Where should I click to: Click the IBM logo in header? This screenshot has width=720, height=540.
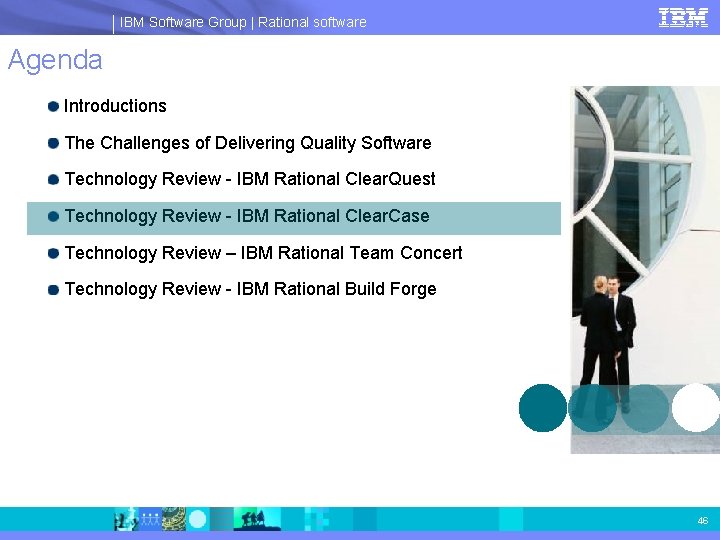[x=683, y=18]
